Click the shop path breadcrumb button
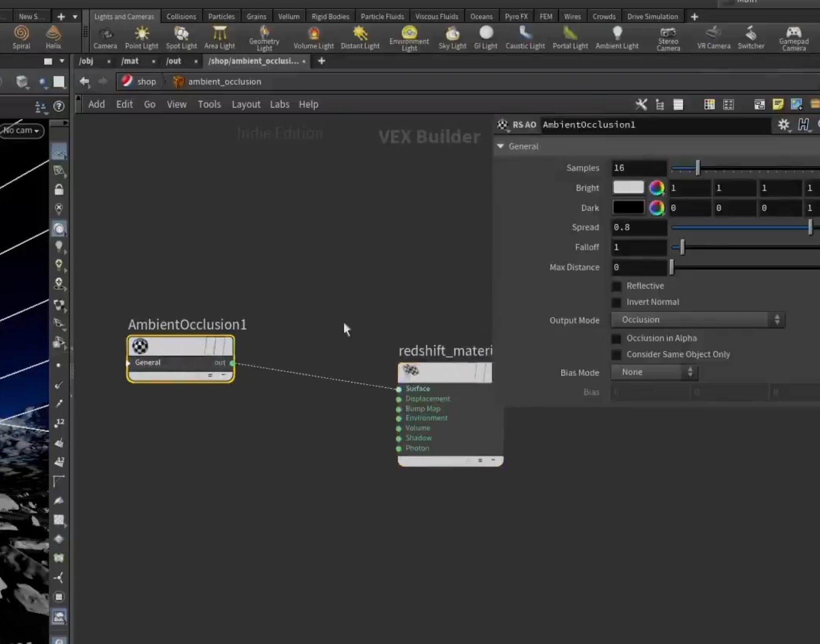This screenshot has height=644, width=820. click(x=139, y=82)
